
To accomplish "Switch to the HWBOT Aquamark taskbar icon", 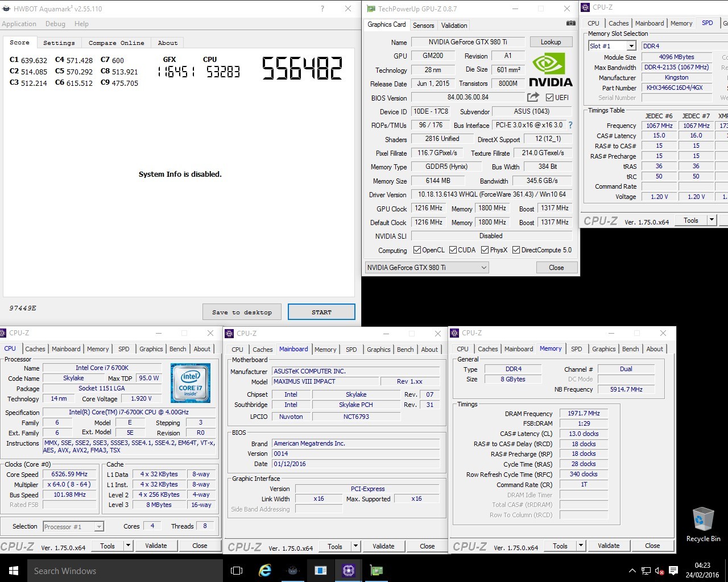I will 293,571.
